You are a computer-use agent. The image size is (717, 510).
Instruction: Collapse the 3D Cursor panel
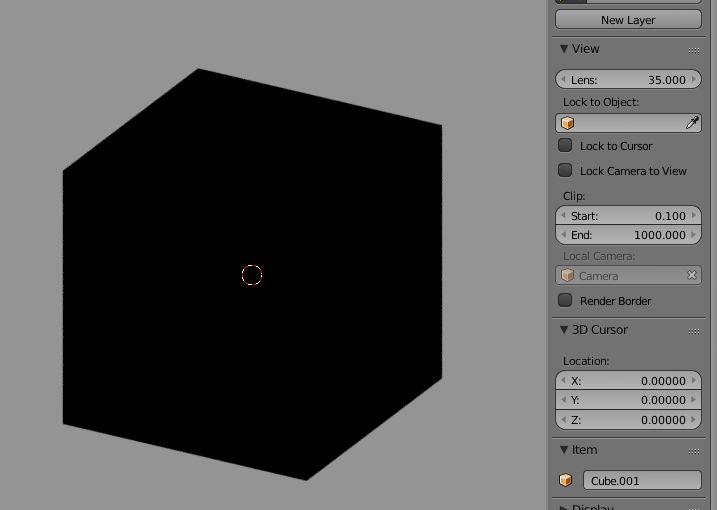[564, 329]
